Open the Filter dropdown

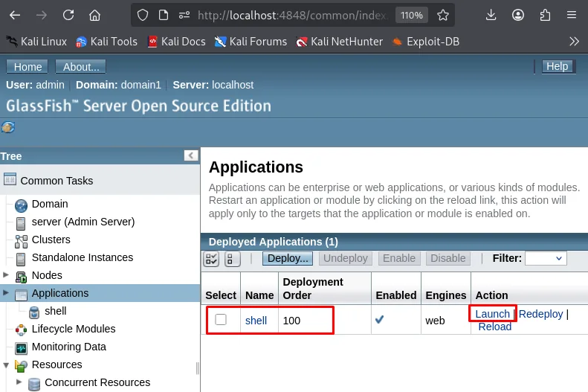(x=546, y=258)
